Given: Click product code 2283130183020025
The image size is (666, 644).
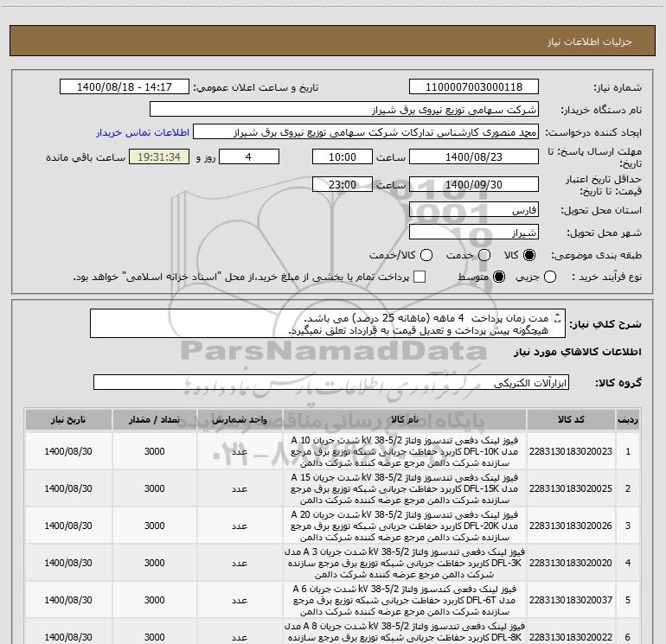Looking at the screenshot, I should 571,488.
